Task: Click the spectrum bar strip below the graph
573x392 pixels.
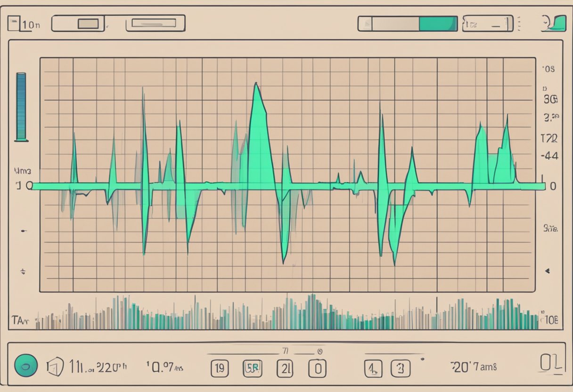Action: [286, 312]
